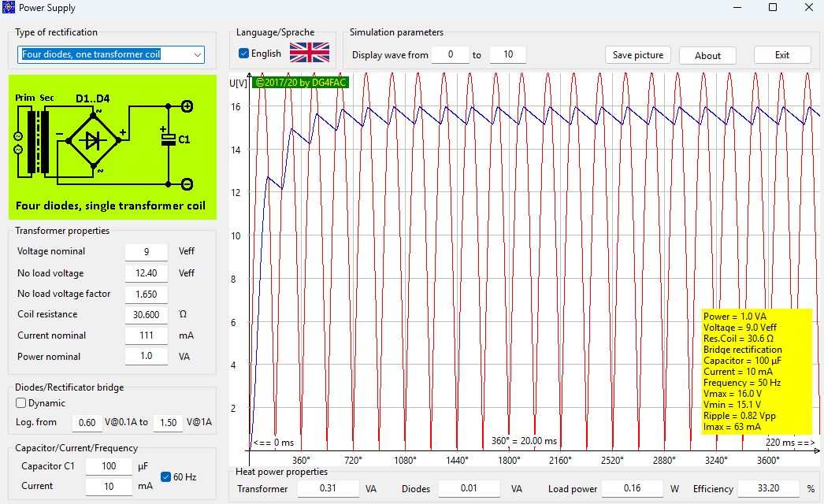Toggle the English language checkbox
This screenshot has width=824, height=504.
244,54
